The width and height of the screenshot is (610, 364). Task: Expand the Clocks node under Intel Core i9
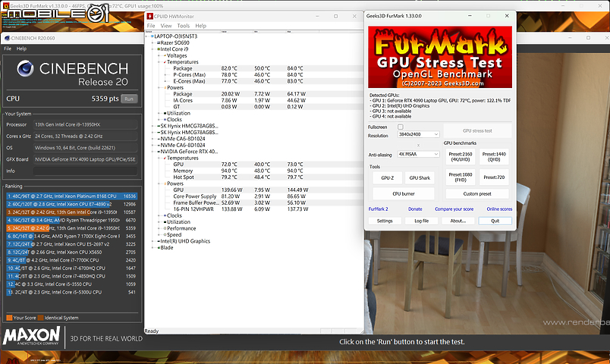point(159,120)
